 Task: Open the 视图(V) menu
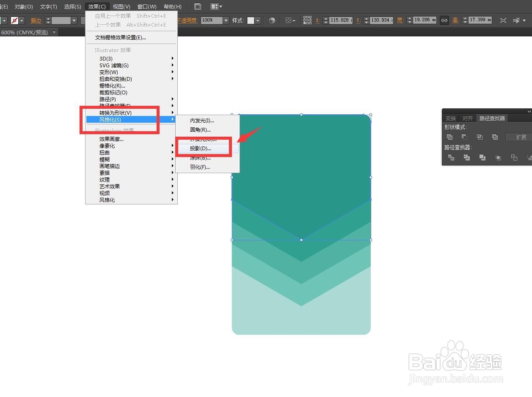point(122,6)
